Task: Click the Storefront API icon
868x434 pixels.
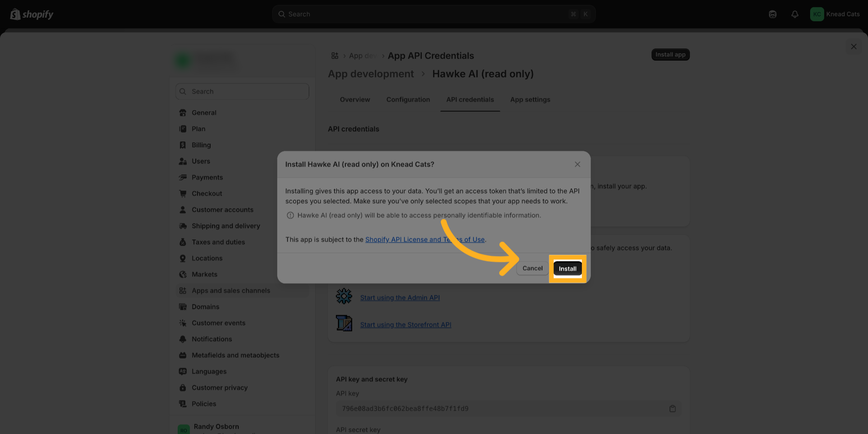Action: (344, 323)
